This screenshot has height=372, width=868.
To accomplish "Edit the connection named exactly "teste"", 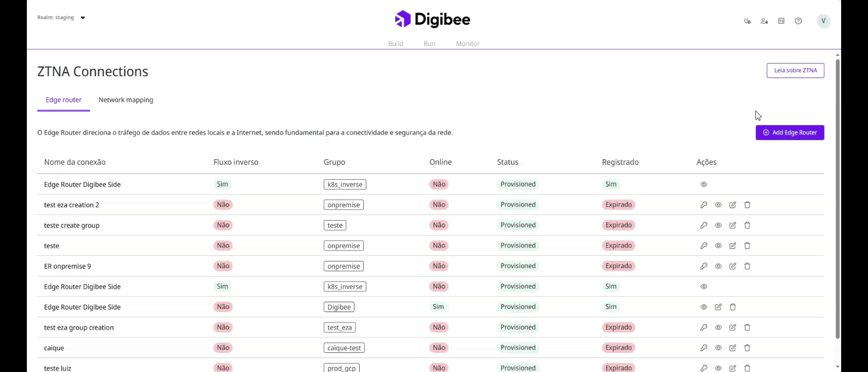I will point(733,246).
